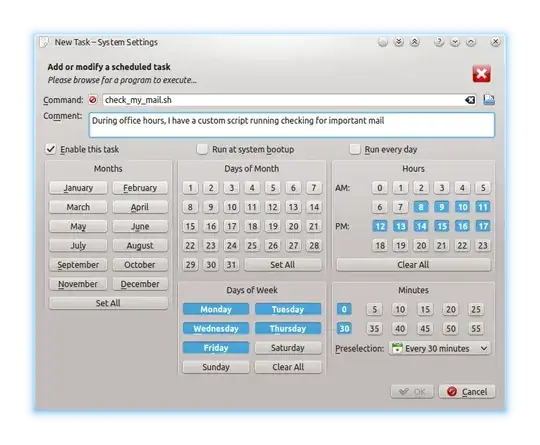Click the window menu circle icon in titlebar
Viewport: 540px width, 445px height.
coord(383,42)
